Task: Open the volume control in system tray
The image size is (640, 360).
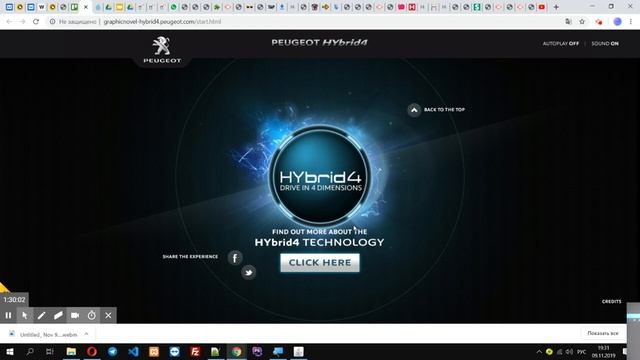Action: coord(569,351)
